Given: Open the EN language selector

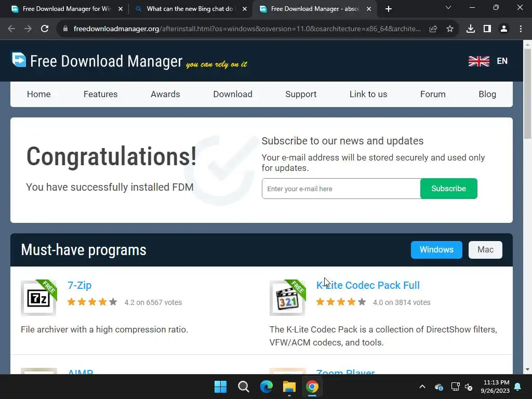Looking at the screenshot, I should [502, 61].
